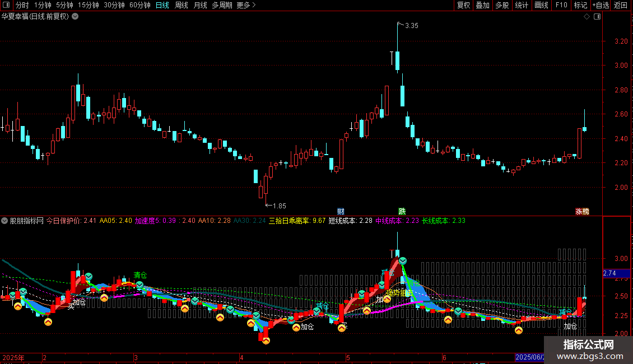Click the 加速度5: 0.39 readout

coord(155,221)
